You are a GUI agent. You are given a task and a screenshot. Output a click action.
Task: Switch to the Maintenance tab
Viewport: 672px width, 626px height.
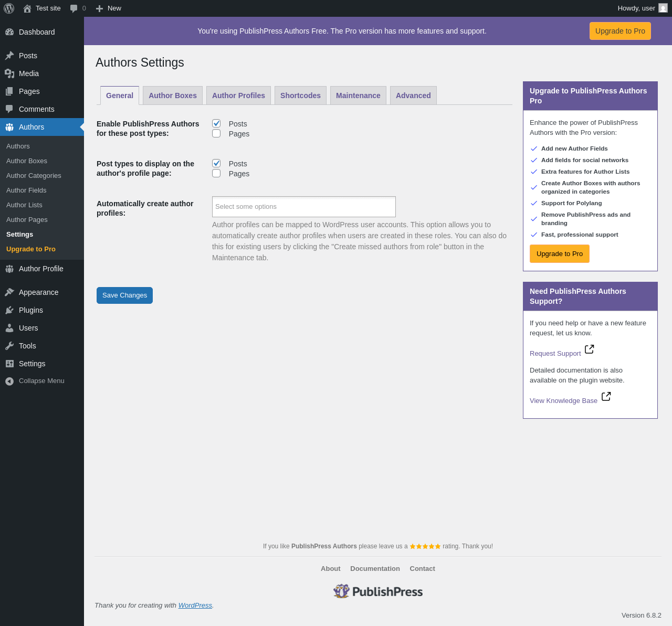pyautogui.click(x=358, y=96)
